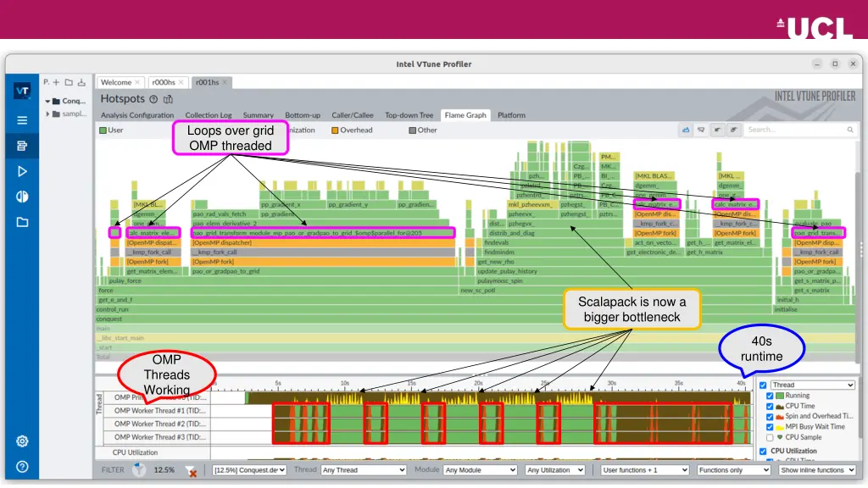The width and height of the screenshot is (868, 488).
Task: Open the Bottom-up tab
Action: 303,115
